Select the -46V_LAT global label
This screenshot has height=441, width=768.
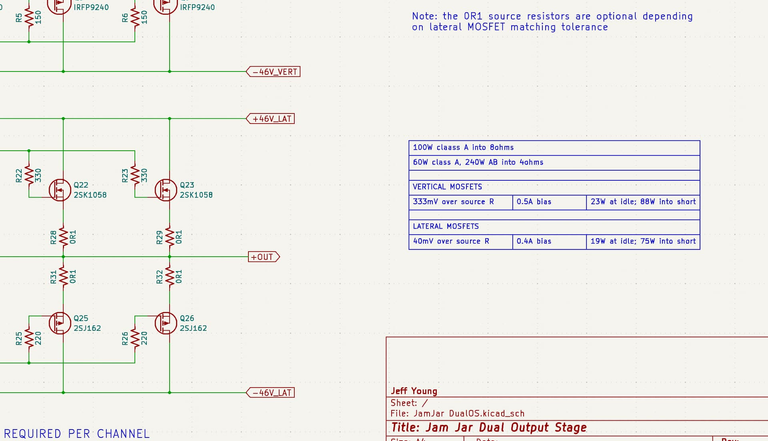tap(270, 392)
